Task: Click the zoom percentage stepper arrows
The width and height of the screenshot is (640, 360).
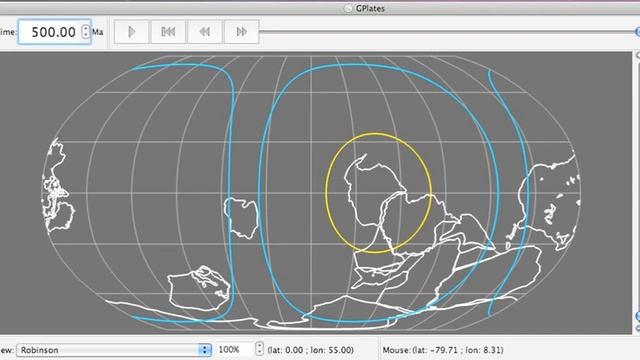Action: [259, 349]
